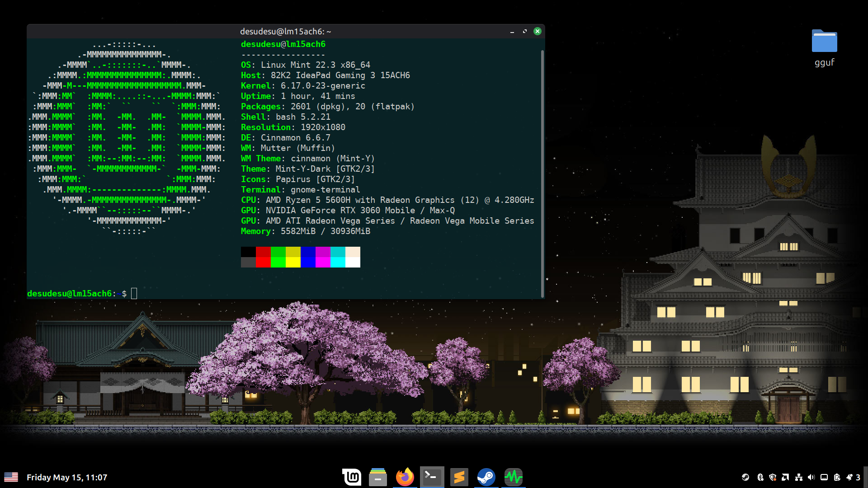
Task: Close the terminal window
Action: point(538,31)
